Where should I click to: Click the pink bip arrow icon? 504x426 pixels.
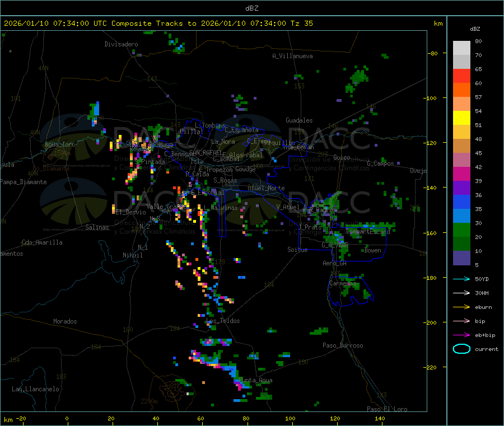pyautogui.click(x=461, y=321)
